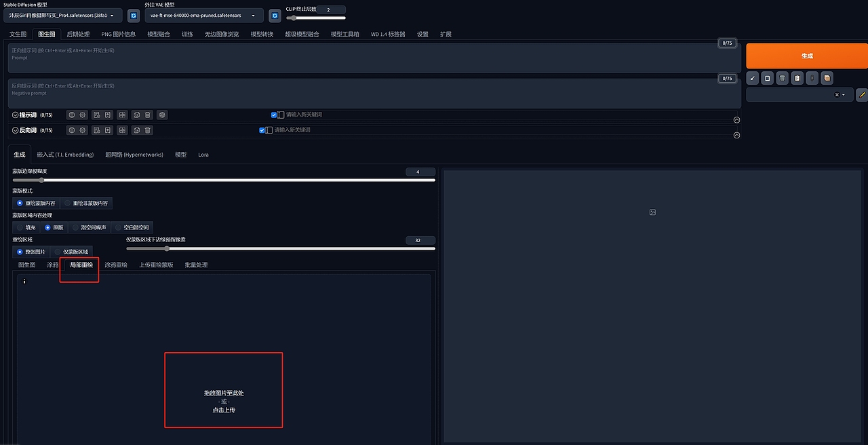Click copy icon in 提示词 row

[x=136, y=115]
